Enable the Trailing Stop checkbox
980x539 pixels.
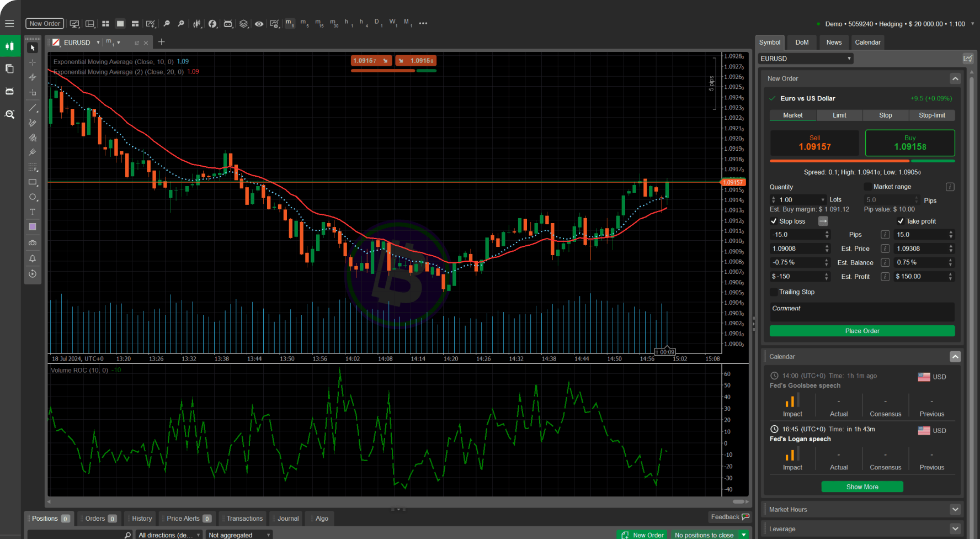coord(774,292)
